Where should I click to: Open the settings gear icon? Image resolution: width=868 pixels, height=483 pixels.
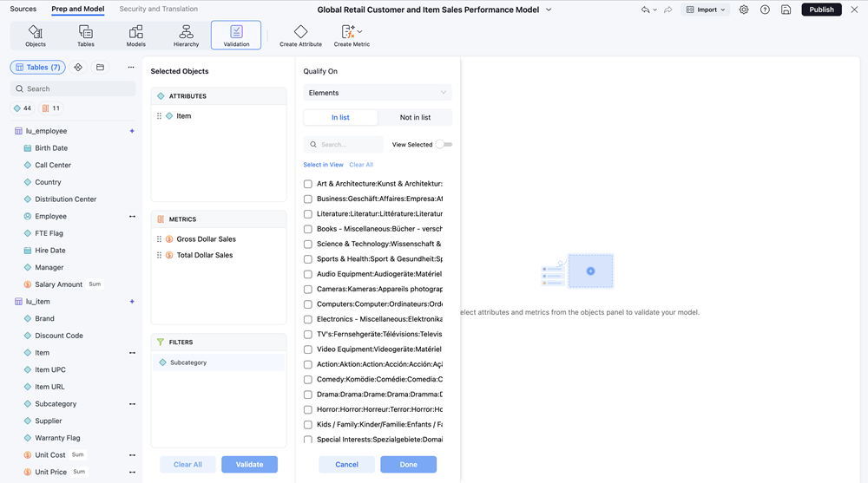click(744, 10)
